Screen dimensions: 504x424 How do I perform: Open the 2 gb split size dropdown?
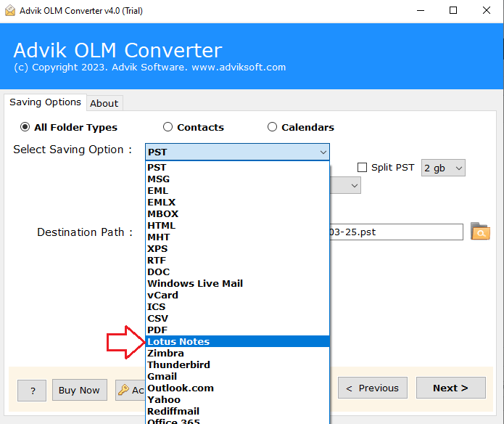click(443, 168)
